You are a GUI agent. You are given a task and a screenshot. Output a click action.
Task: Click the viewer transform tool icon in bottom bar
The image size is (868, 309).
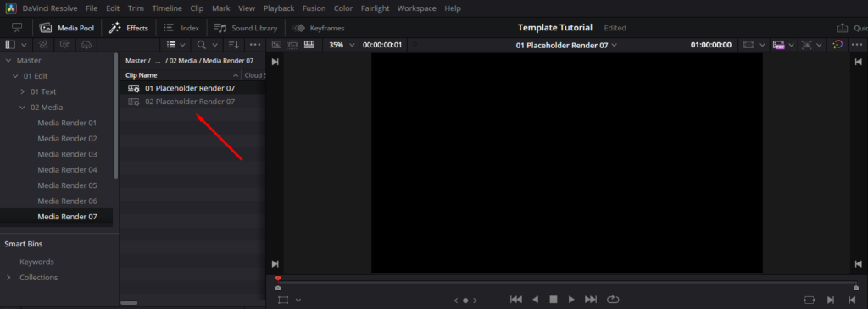283,301
